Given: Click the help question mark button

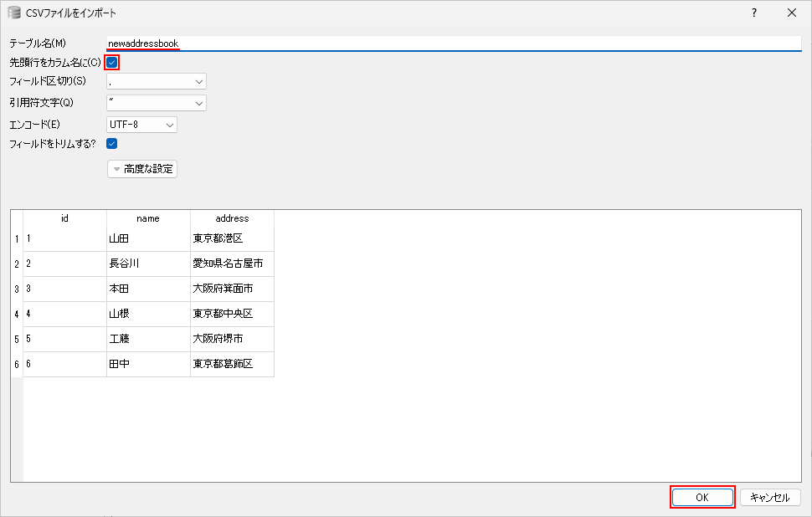Looking at the screenshot, I should pyautogui.click(x=753, y=13).
